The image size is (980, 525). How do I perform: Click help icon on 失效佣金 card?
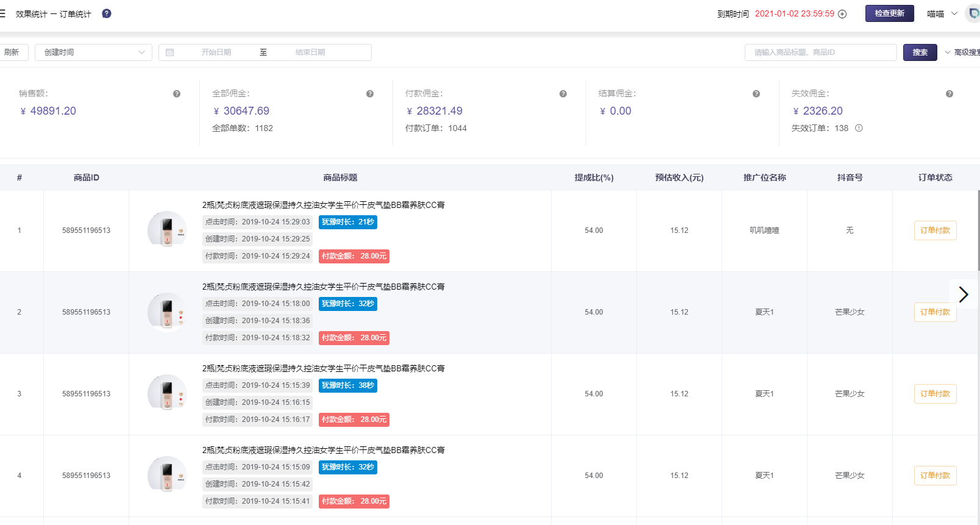[x=950, y=94]
